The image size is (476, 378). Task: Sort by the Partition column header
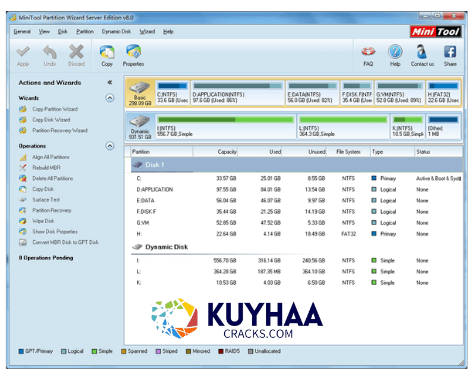(162, 152)
